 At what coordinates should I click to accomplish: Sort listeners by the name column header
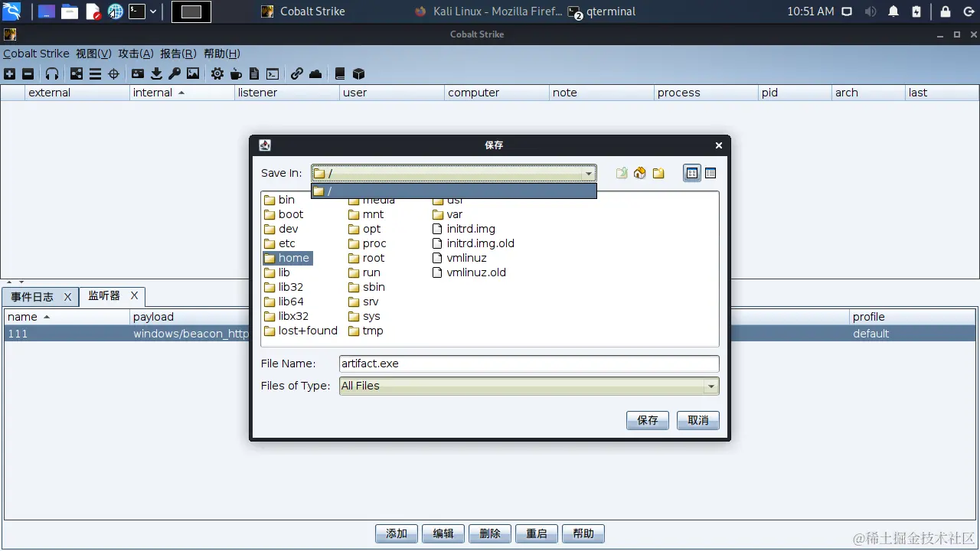(67, 317)
